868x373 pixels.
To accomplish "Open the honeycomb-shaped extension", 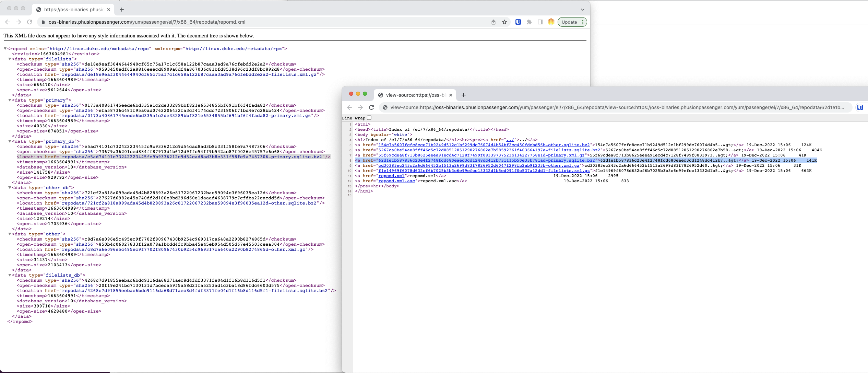I will (551, 22).
